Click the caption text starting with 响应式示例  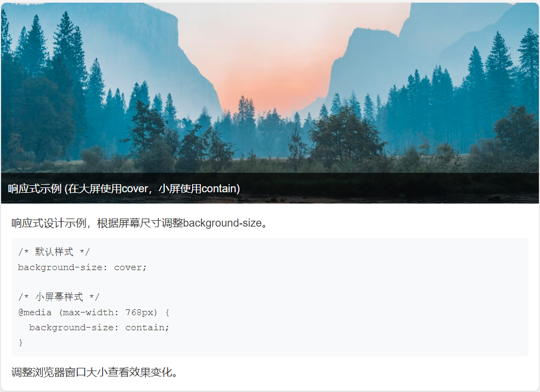tap(124, 188)
